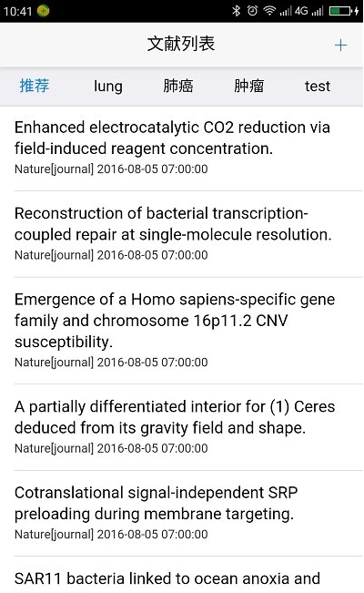
Task: Switch to the lung tab
Action: (x=108, y=87)
